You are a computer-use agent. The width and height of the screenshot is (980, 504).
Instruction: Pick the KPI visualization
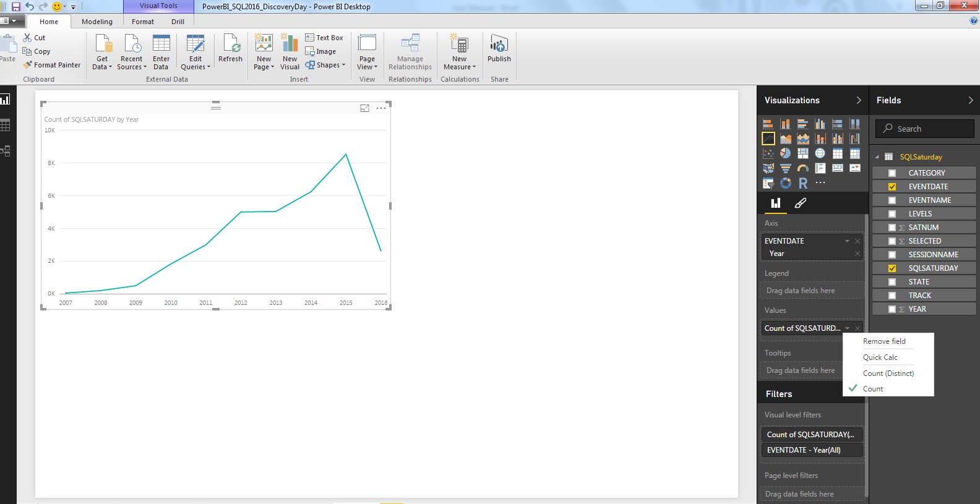[854, 168]
